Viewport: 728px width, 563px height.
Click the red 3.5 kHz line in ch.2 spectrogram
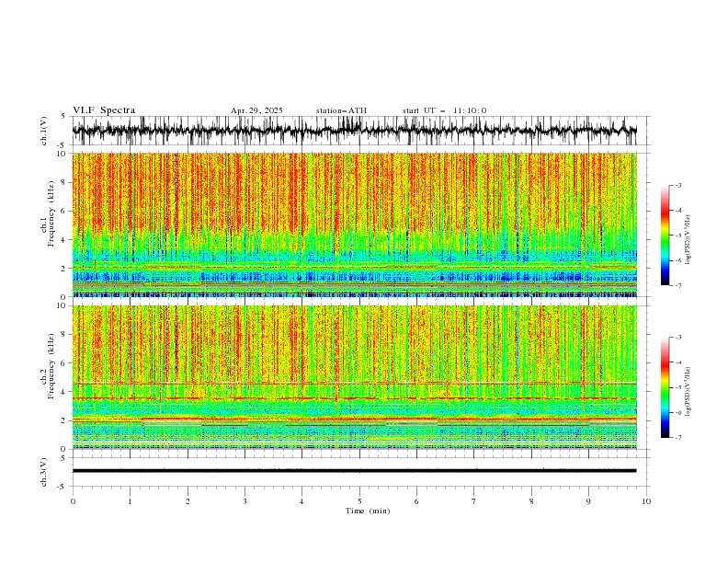[355, 398]
